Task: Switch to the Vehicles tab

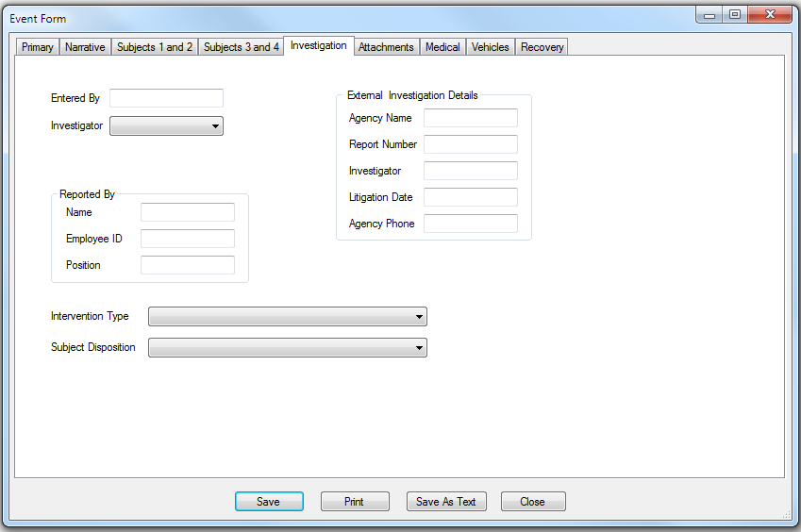Action: [x=491, y=47]
